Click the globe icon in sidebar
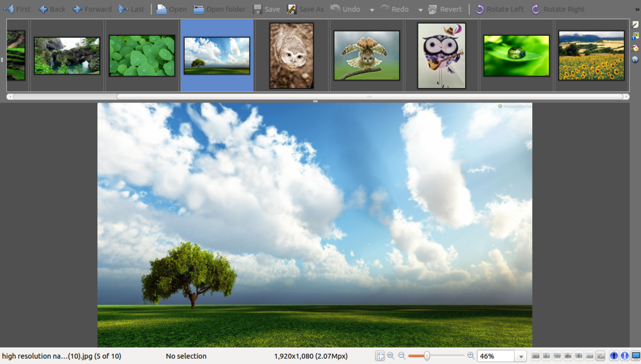Viewport: 641px width, 364px height. click(635, 59)
